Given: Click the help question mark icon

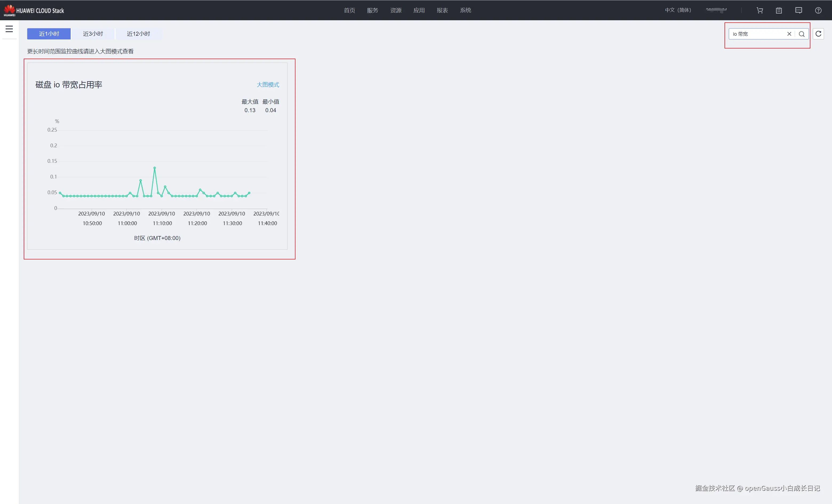Looking at the screenshot, I should (x=818, y=10).
